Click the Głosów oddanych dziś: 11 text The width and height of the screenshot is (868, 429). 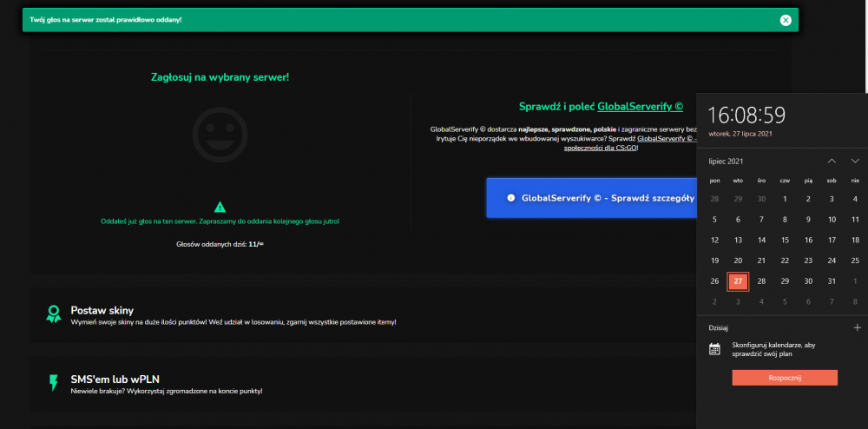point(220,243)
